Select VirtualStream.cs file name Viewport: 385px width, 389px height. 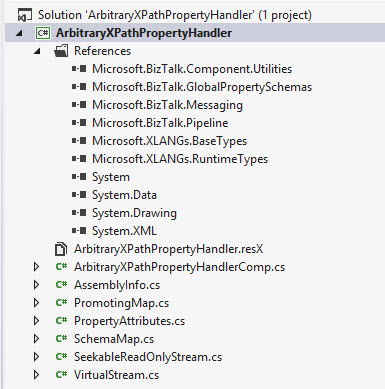117,375
